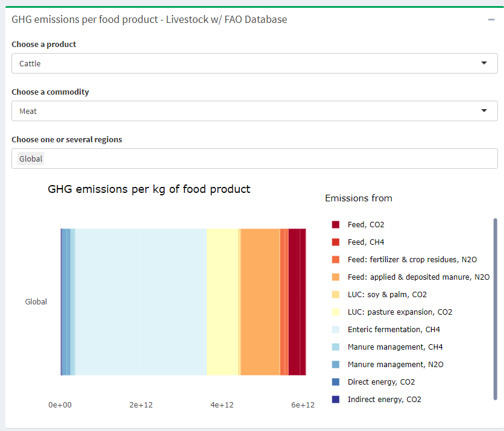This screenshot has width=504, height=431.
Task: Open the Meat commodity dropdown
Action: (253, 111)
